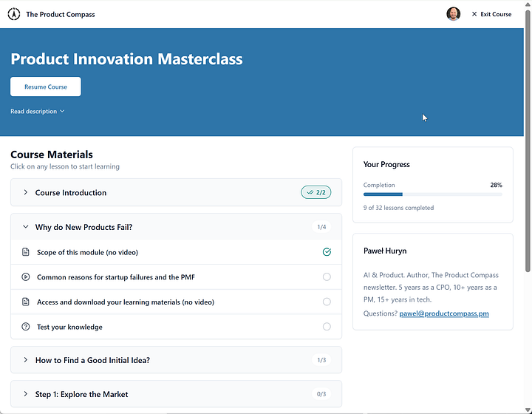532x414 pixels.
Task: Expand Step 1: Explore the Market chevron
Action: click(x=25, y=394)
